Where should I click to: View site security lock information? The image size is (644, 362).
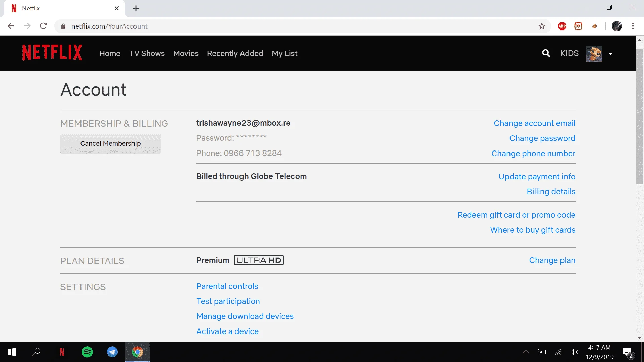tap(63, 26)
